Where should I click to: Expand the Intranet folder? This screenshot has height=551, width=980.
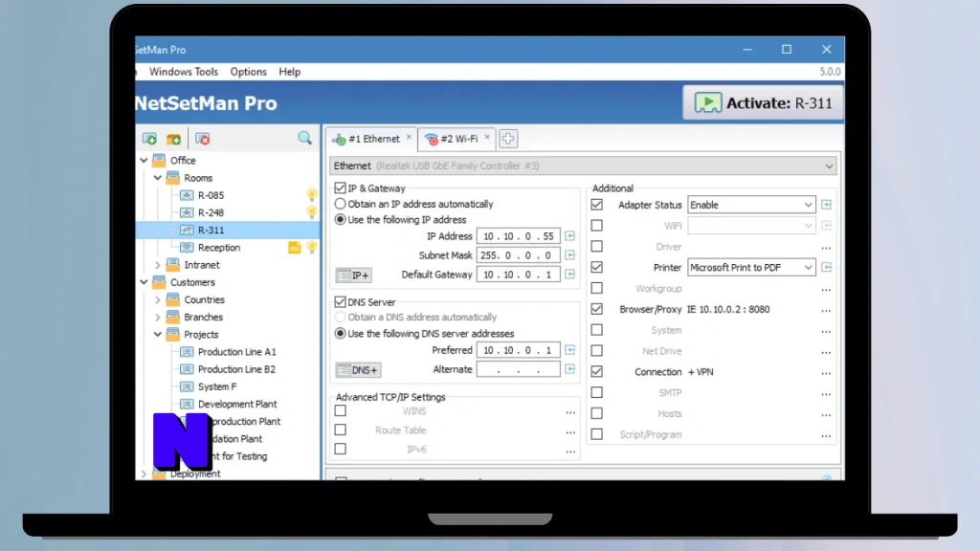tap(158, 265)
